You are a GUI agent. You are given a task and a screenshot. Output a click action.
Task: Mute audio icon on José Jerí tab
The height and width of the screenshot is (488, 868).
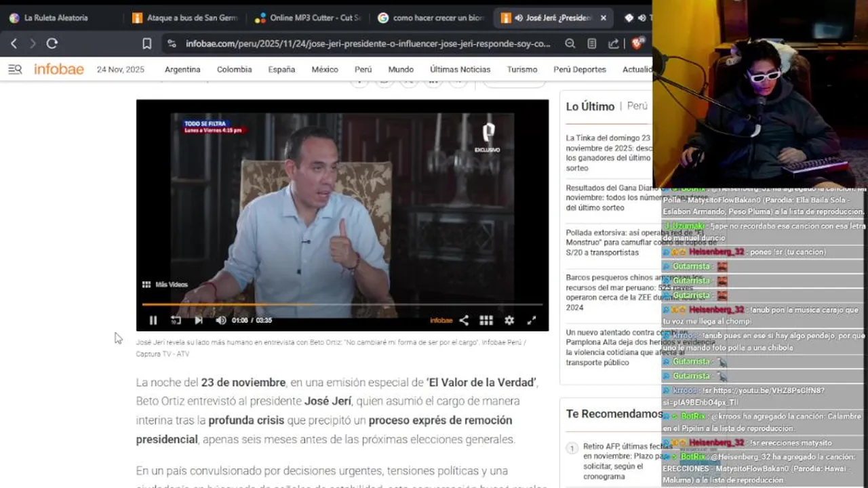[519, 18]
